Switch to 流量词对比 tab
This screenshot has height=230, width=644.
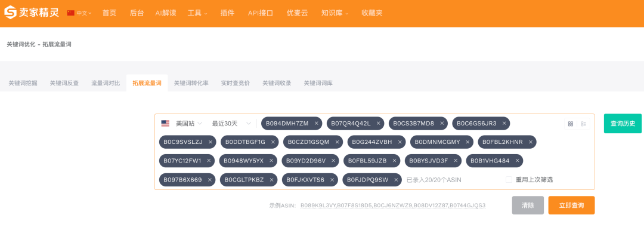[x=106, y=83]
